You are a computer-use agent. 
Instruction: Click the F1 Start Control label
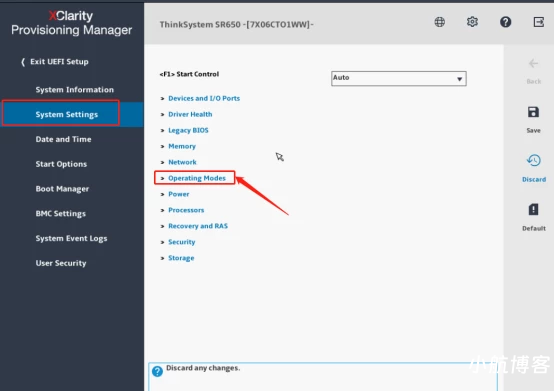tap(189, 74)
